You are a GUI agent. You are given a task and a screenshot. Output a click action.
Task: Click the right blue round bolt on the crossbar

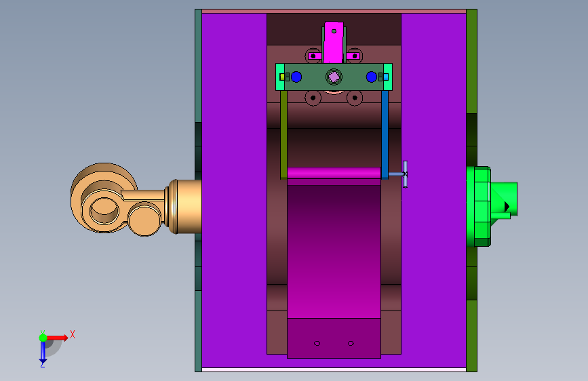[x=371, y=77]
